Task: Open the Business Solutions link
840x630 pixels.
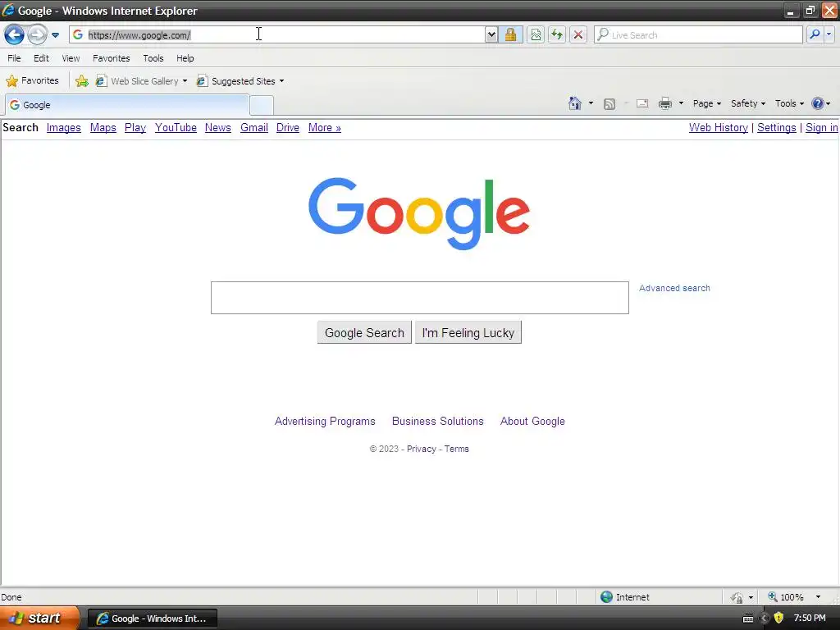Action: 438,421
